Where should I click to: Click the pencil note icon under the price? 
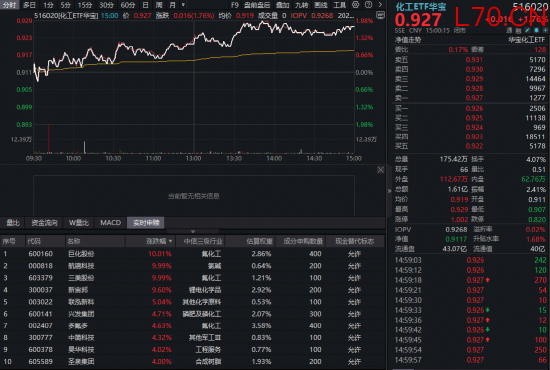(528, 31)
